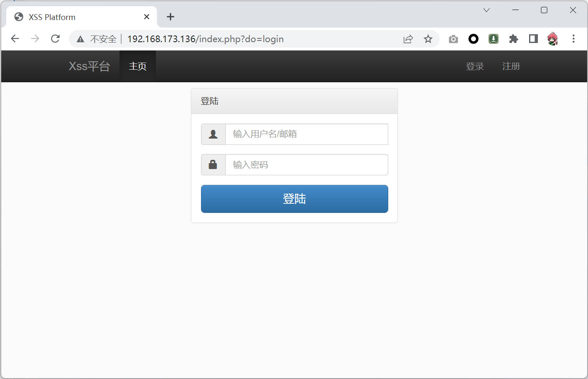Share this page via share icon
Image resolution: width=588 pixels, height=379 pixels.
click(408, 39)
